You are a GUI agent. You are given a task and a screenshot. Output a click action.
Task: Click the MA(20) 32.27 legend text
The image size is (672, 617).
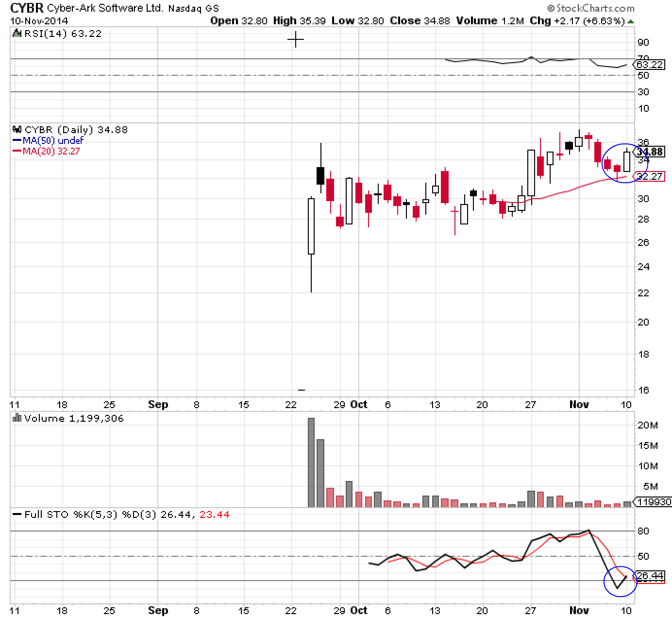tap(51, 151)
